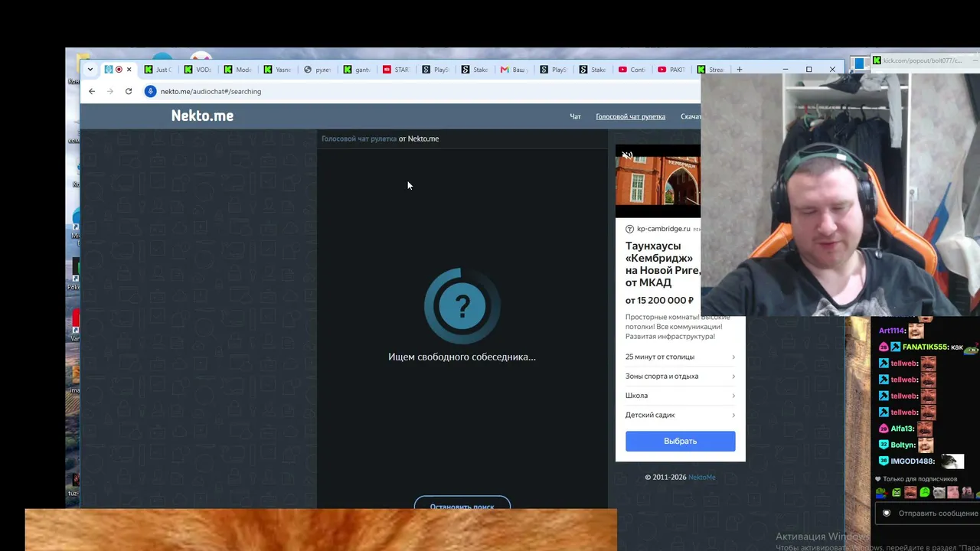Switch to the YouTube 'РАКЕТ' tab

click(671, 70)
